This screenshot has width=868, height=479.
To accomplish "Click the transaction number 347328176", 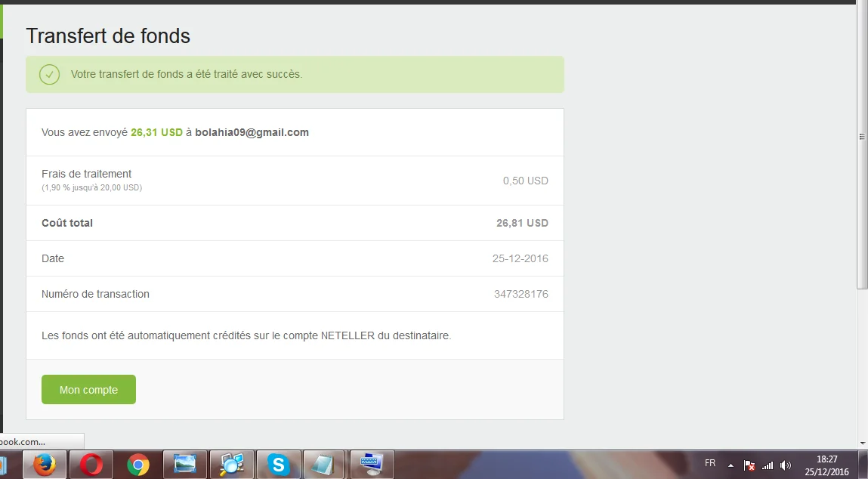I will pos(520,294).
